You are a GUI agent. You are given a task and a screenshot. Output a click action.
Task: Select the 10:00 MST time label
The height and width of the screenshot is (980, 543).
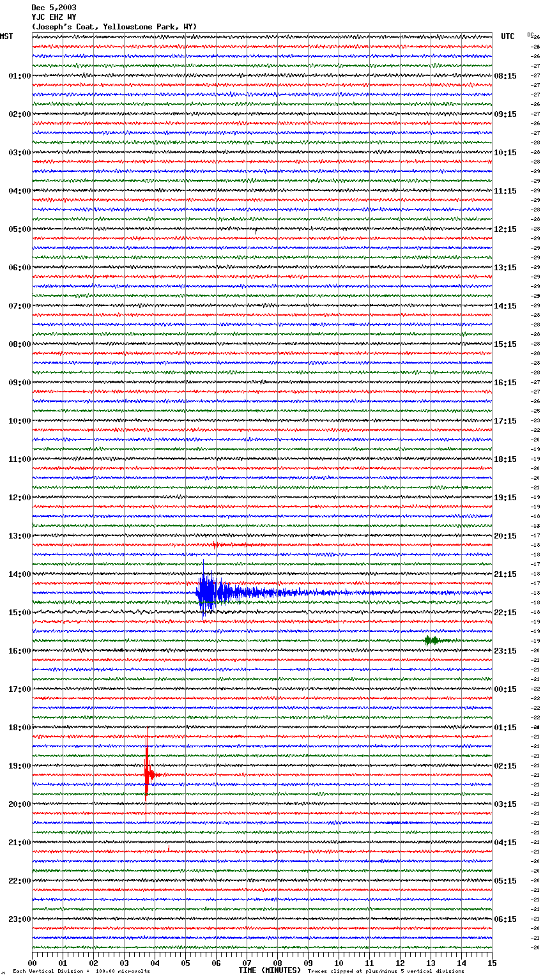click(x=20, y=421)
